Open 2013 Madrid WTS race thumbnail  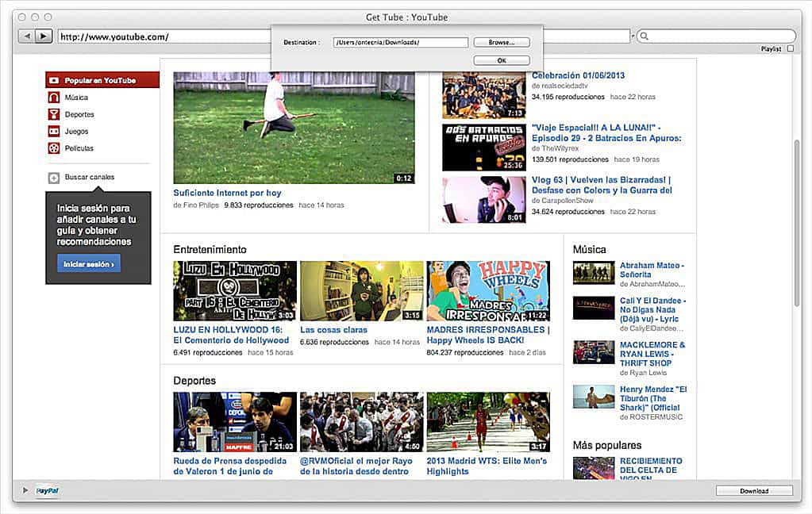pos(488,422)
